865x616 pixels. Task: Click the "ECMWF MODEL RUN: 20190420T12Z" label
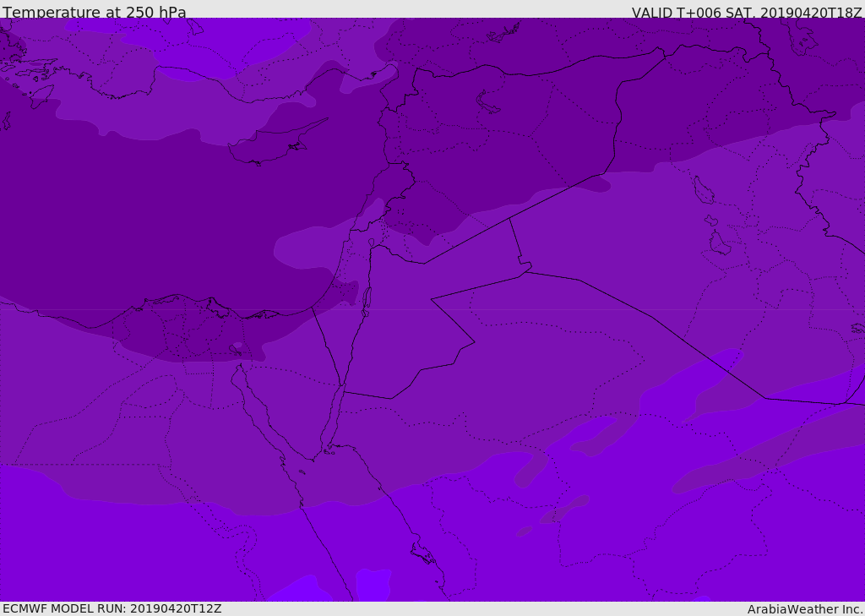(x=112, y=608)
